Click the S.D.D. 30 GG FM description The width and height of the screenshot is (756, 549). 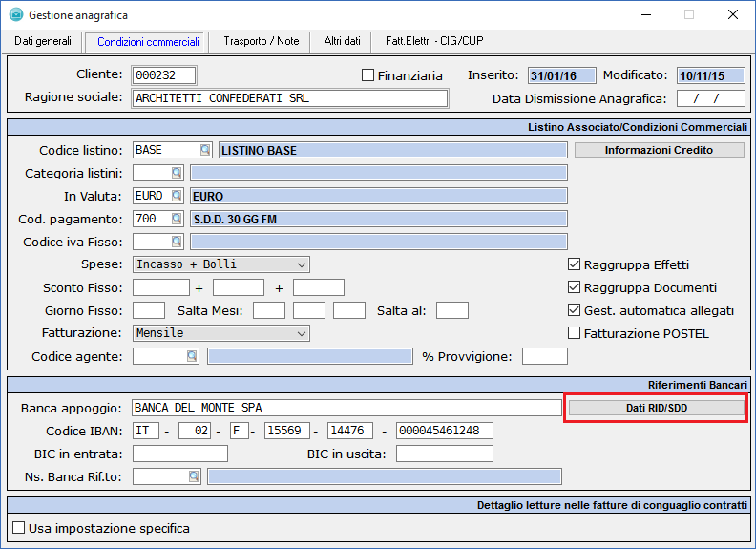[235, 220]
